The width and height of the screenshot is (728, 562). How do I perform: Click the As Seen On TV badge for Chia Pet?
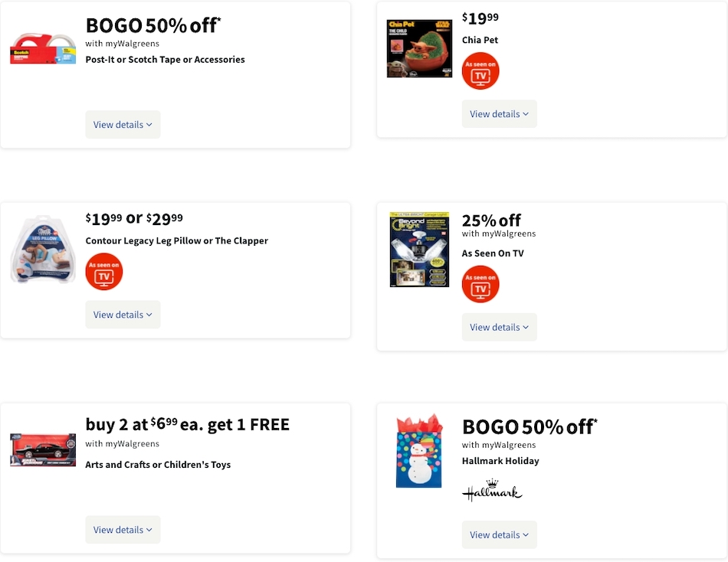pos(480,70)
